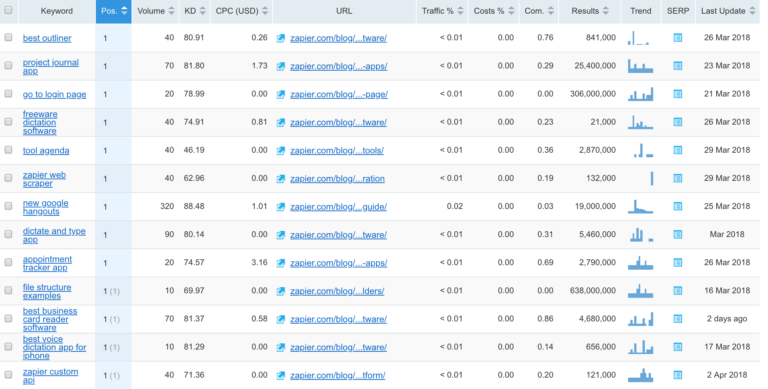The image size is (768, 389).
Task: Open external URL icon for tool agenda row
Action: coord(281,150)
